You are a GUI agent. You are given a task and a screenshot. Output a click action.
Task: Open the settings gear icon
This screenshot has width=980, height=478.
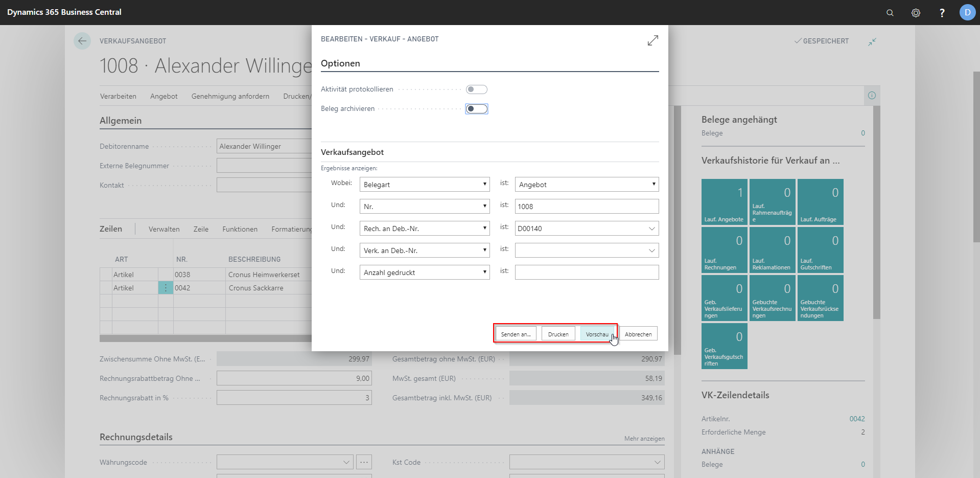pos(916,13)
